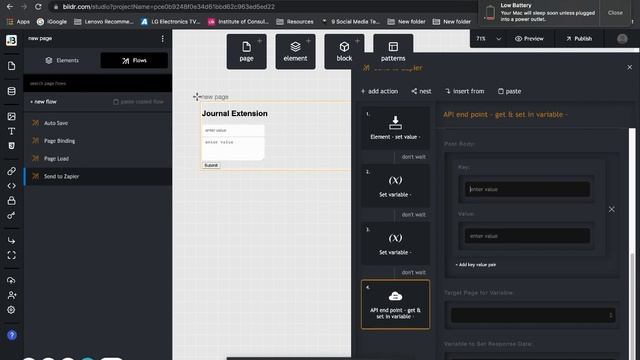Click insert from in flow editor
This screenshot has height=360, width=640.
[464, 91]
